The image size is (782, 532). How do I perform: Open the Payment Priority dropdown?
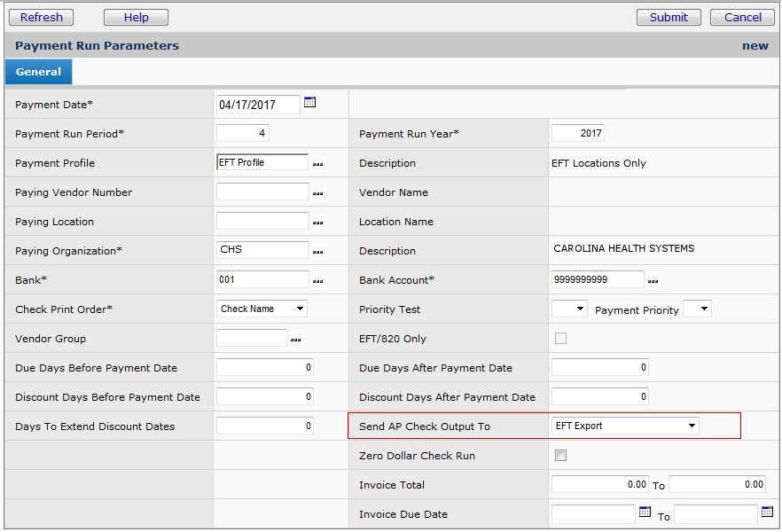coord(697,309)
